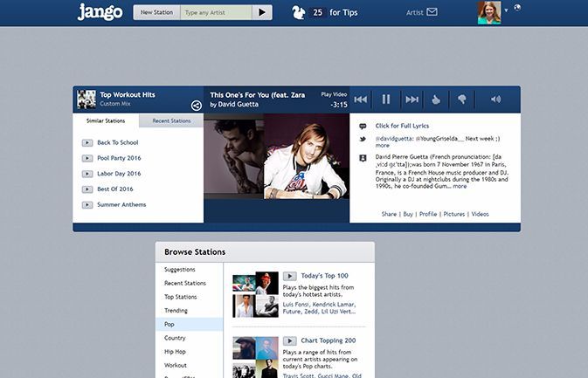
Task: Switch to Recent Stations tab
Action: (171, 120)
